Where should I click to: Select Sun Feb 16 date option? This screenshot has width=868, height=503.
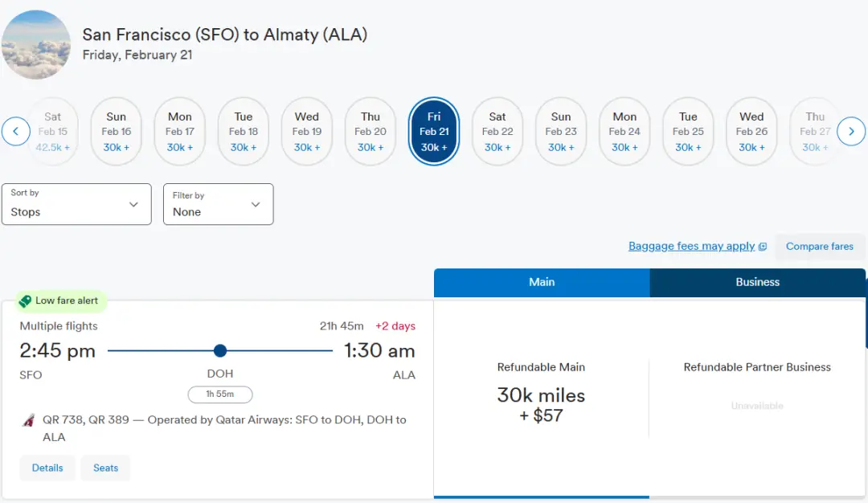coord(116,131)
